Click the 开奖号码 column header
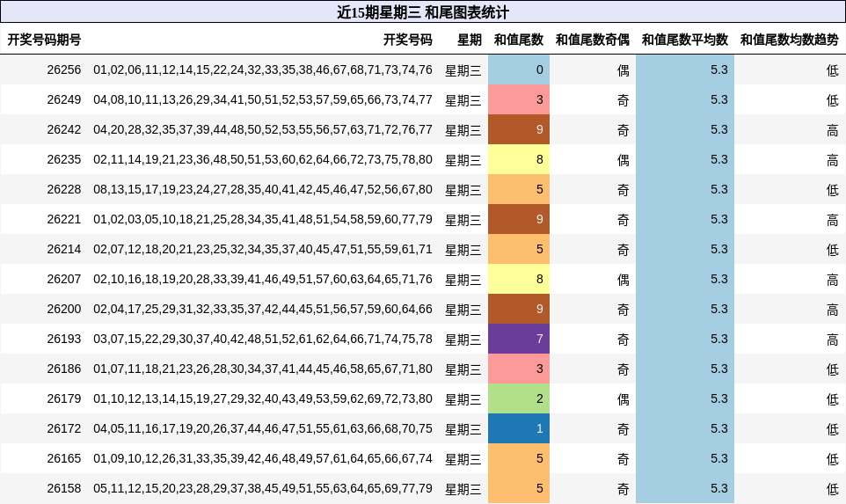The width and height of the screenshot is (846, 504). [408, 40]
